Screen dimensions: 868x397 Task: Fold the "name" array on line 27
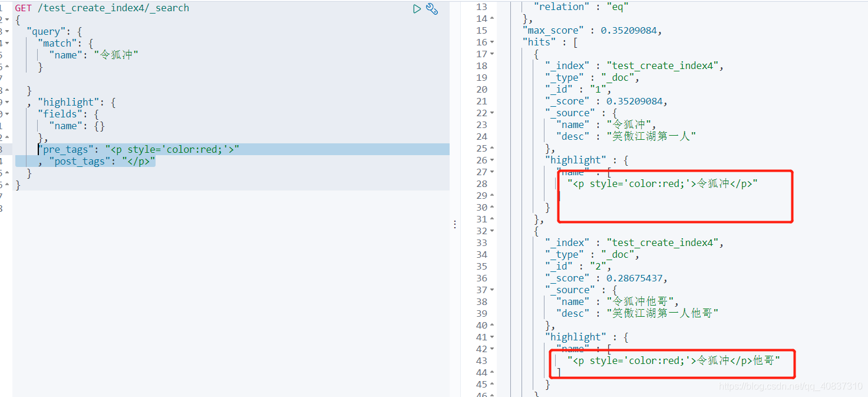pyautogui.click(x=493, y=172)
